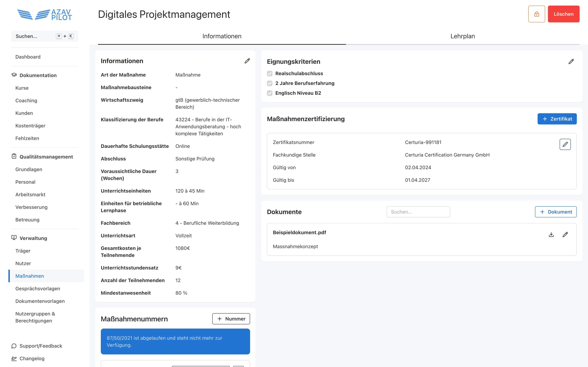Click the Verwaltung monitor icon
This screenshot has width=588, height=367.
[14, 238]
